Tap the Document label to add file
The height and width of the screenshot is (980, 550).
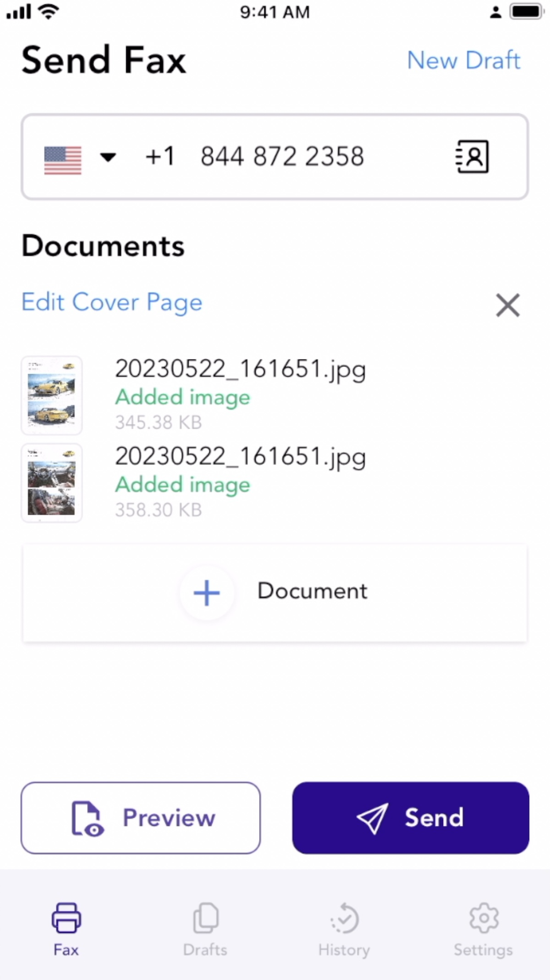312,591
